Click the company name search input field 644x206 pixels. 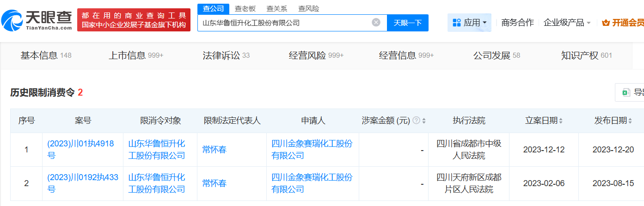click(284, 23)
